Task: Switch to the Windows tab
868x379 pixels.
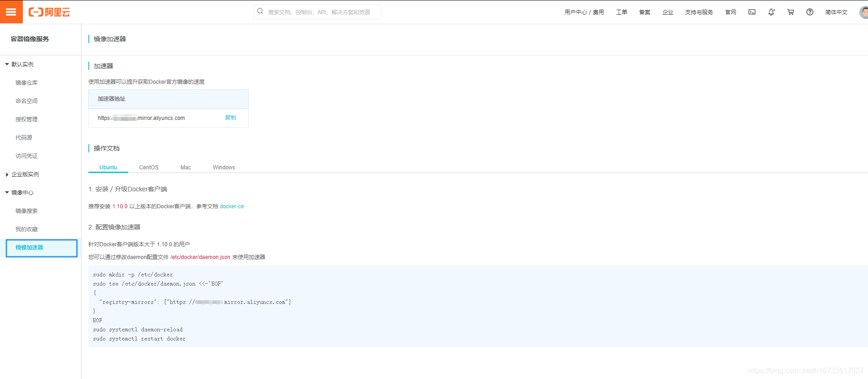Action: coord(224,168)
